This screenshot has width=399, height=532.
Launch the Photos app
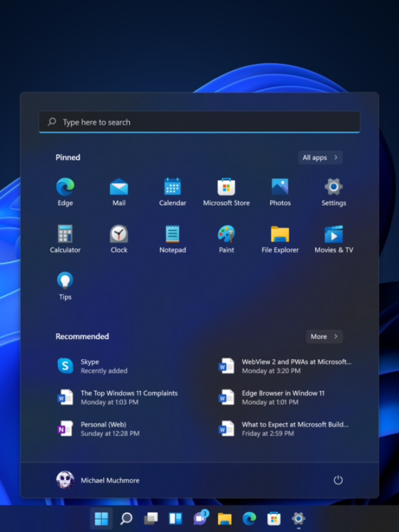coord(280,191)
